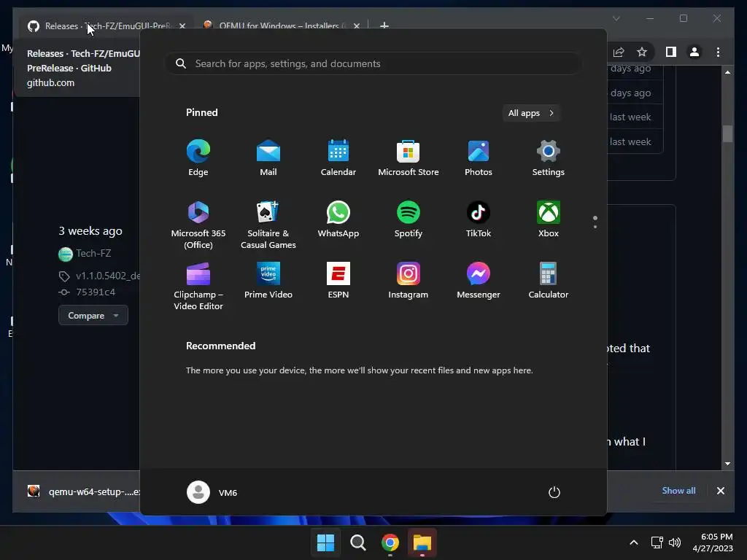Open File Explorer from taskbar

422,542
